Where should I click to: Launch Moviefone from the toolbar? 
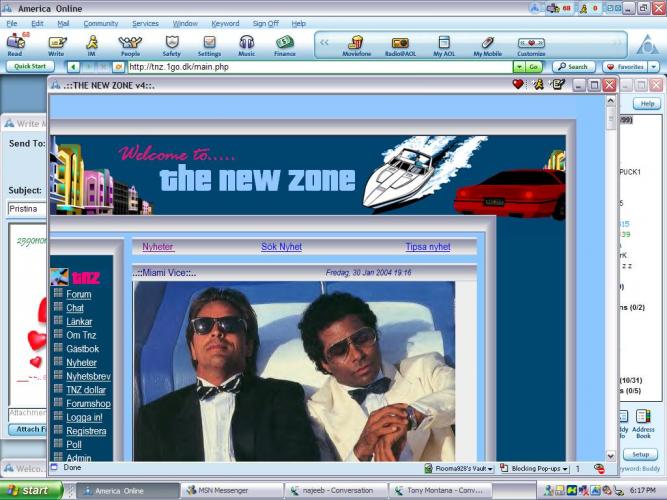(356, 43)
